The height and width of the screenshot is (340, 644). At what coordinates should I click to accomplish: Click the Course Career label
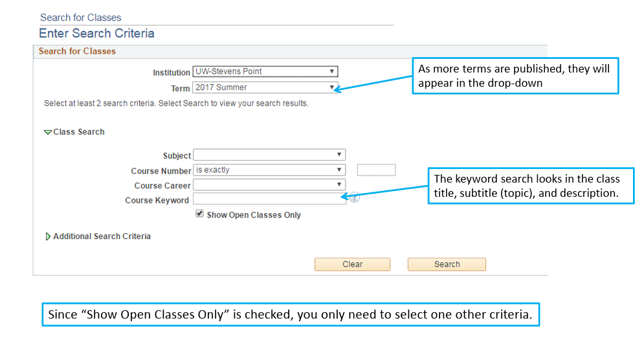coord(162,186)
